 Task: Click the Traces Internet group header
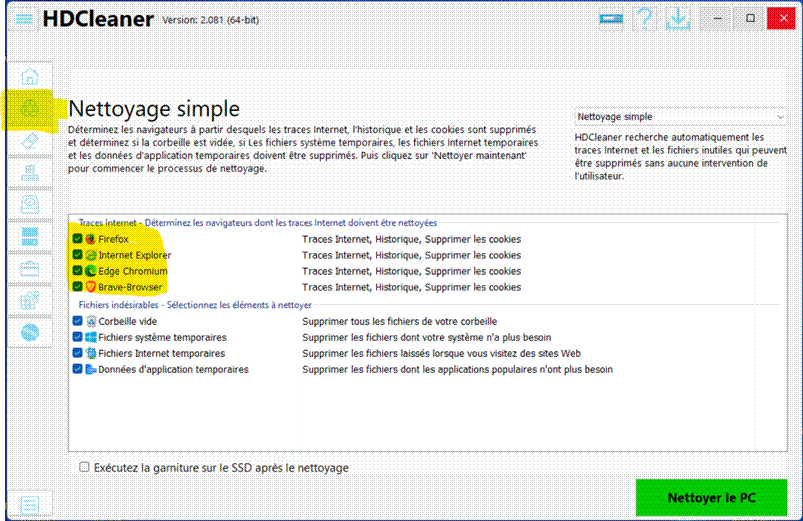point(258,223)
